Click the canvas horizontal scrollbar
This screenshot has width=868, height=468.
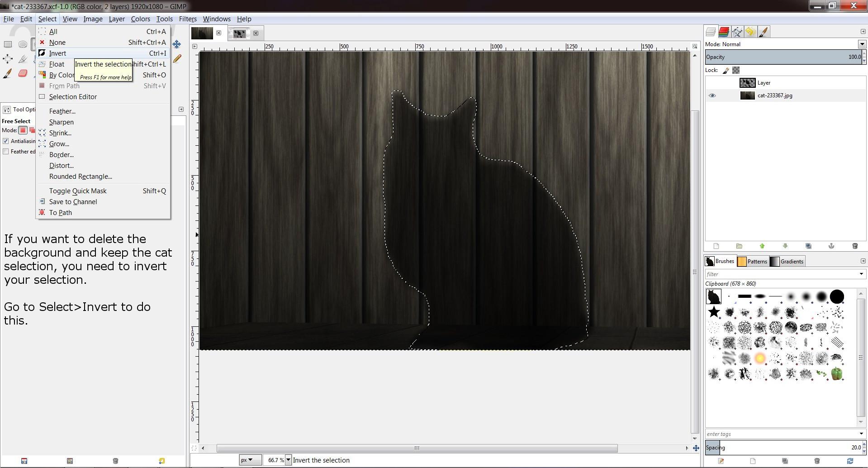click(x=417, y=448)
